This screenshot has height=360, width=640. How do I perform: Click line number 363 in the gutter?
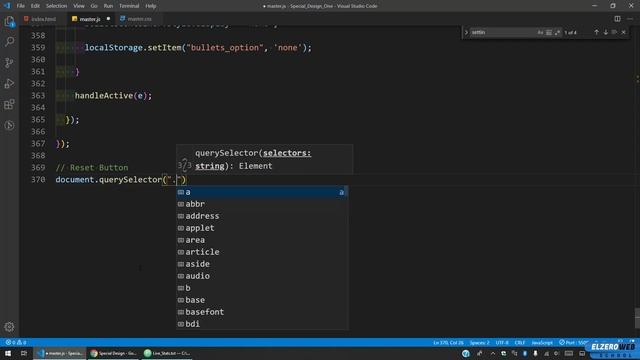pos(38,96)
